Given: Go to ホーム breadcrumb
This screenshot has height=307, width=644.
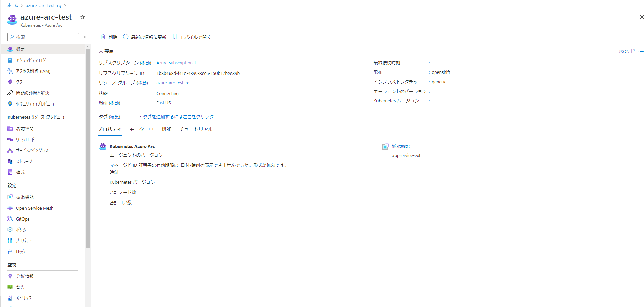Looking at the screenshot, I should coord(13,6).
